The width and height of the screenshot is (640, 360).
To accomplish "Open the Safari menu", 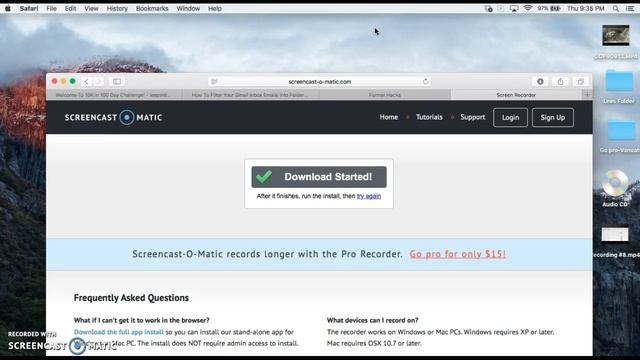I will (29, 9).
